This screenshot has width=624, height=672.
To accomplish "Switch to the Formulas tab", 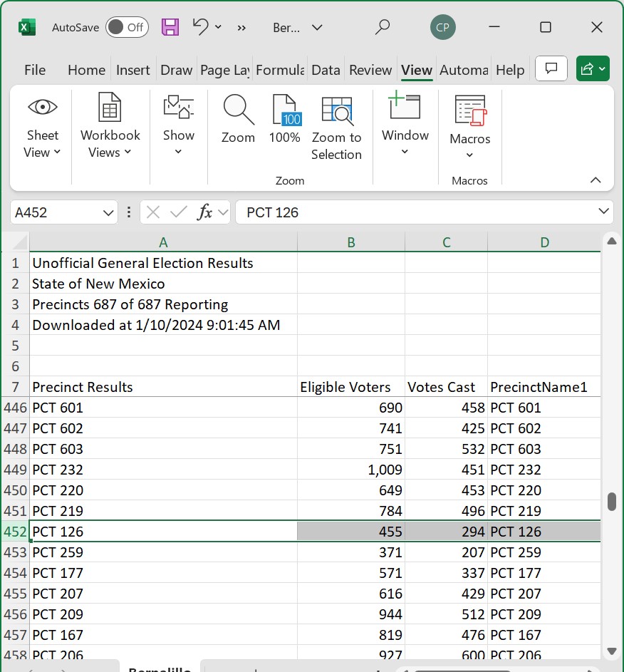I will tap(280, 70).
